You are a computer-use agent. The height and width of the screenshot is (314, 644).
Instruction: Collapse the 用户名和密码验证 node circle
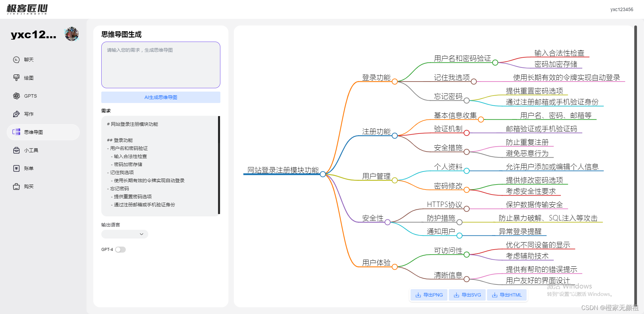tap(495, 62)
